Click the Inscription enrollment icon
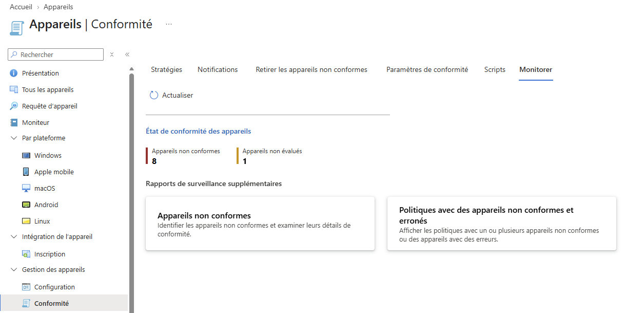Viewport: 644px width, 313px height. coord(26,254)
